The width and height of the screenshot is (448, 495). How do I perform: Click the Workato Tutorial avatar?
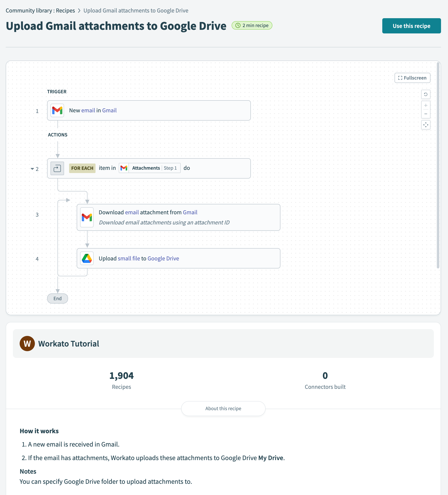(x=27, y=344)
